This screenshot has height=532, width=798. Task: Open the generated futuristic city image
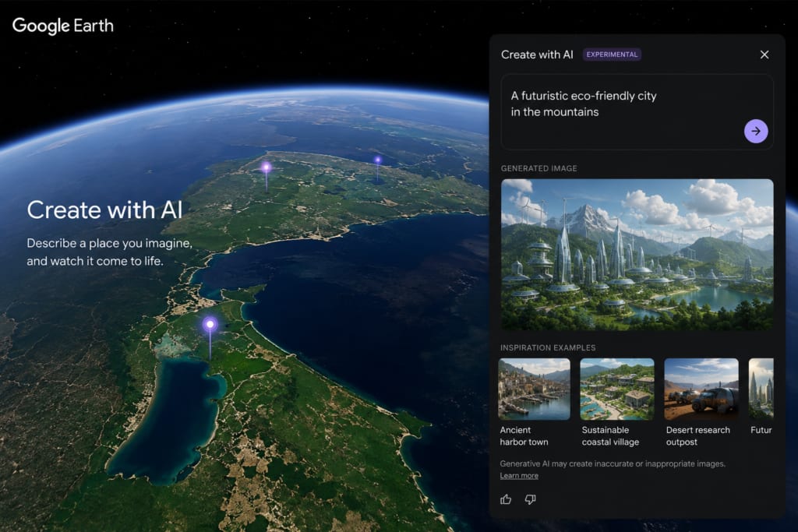click(637, 254)
